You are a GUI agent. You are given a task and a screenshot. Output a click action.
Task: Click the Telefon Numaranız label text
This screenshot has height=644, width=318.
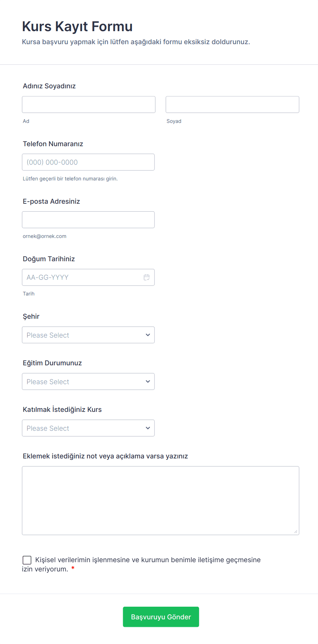point(53,144)
